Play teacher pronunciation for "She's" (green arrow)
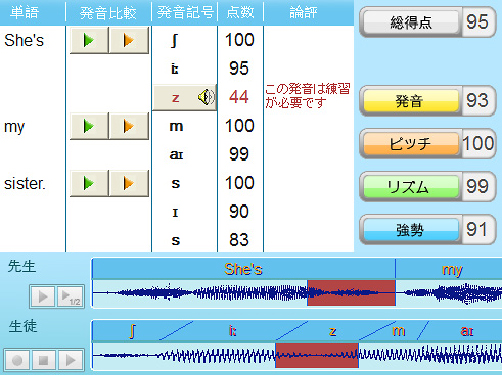502x376 pixels. 89,40
